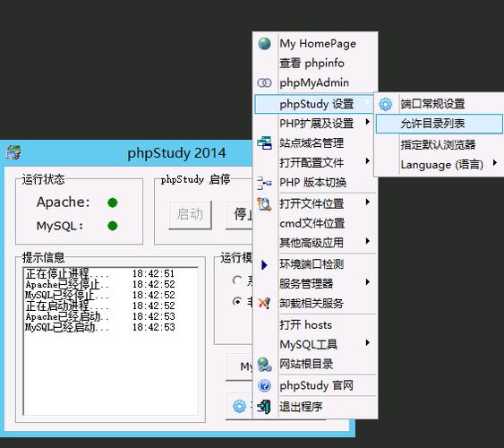This screenshot has width=504, height=448.
Task: Select the upper run mode radio button
Action: [x=237, y=280]
